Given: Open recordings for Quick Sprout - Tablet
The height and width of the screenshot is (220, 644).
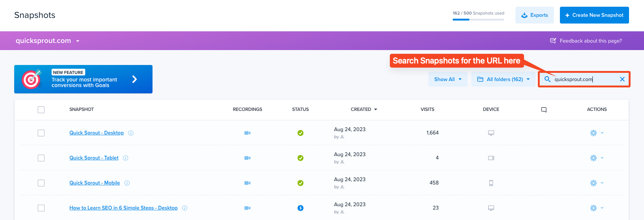Looking at the screenshot, I should (247, 158).
